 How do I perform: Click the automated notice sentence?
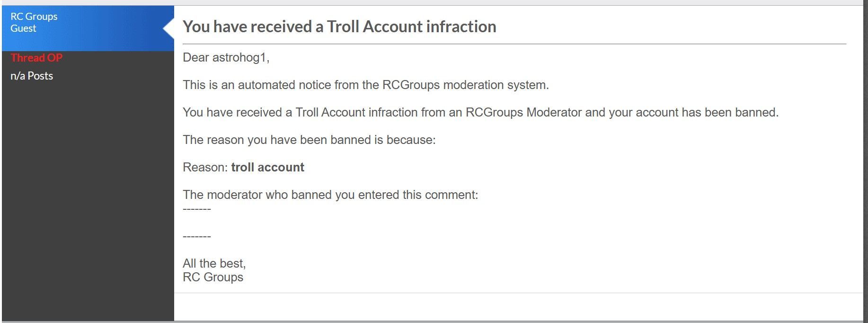[x=365, y=85]
